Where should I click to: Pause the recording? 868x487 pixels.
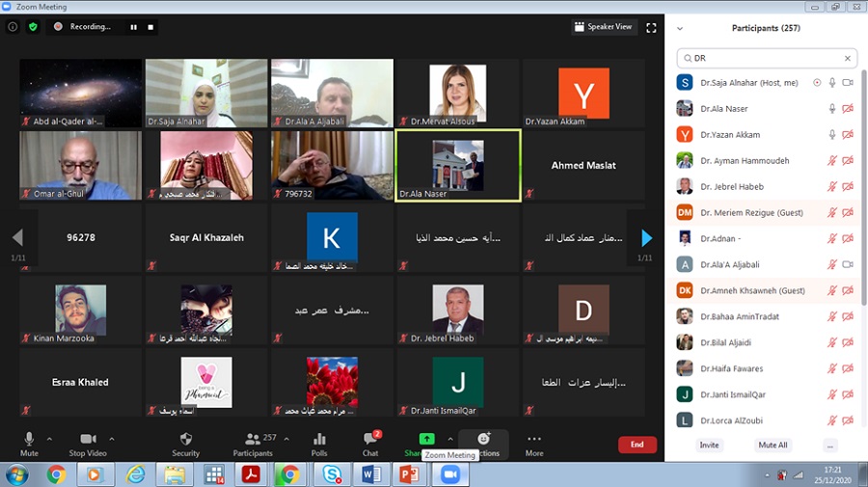point(133,27)
